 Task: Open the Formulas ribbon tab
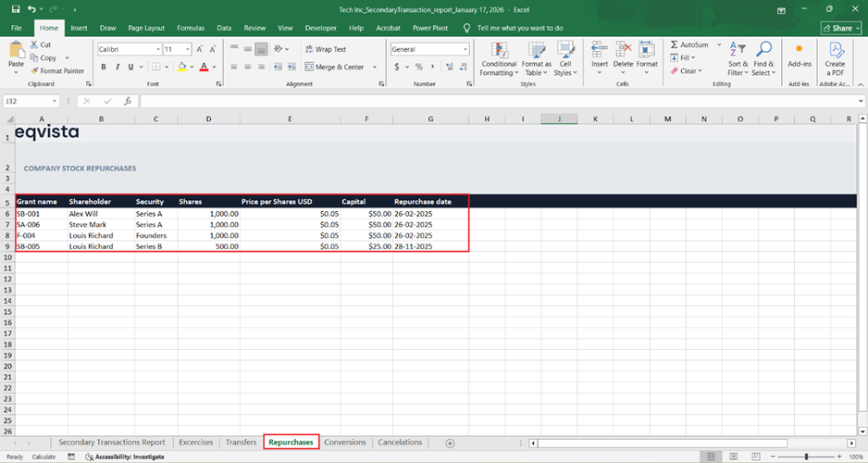tap(191, 28)
